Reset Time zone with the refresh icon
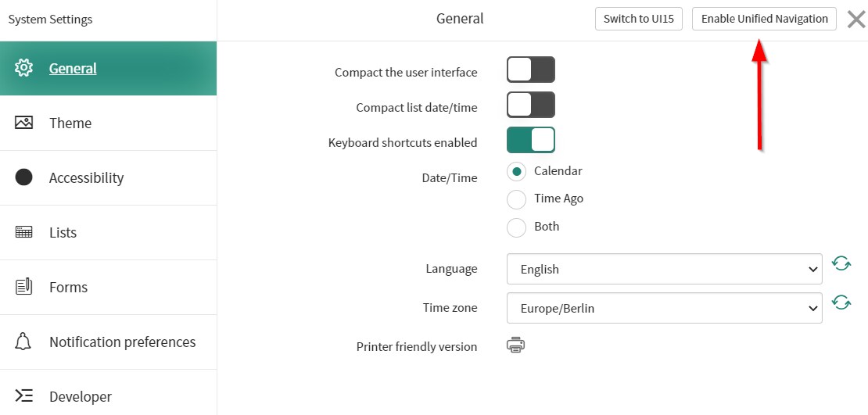 pos(841,302)
